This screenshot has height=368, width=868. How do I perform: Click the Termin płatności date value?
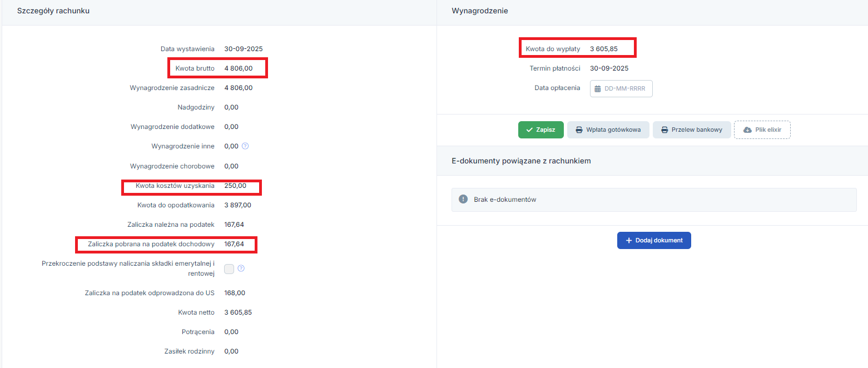coord(609,68)
